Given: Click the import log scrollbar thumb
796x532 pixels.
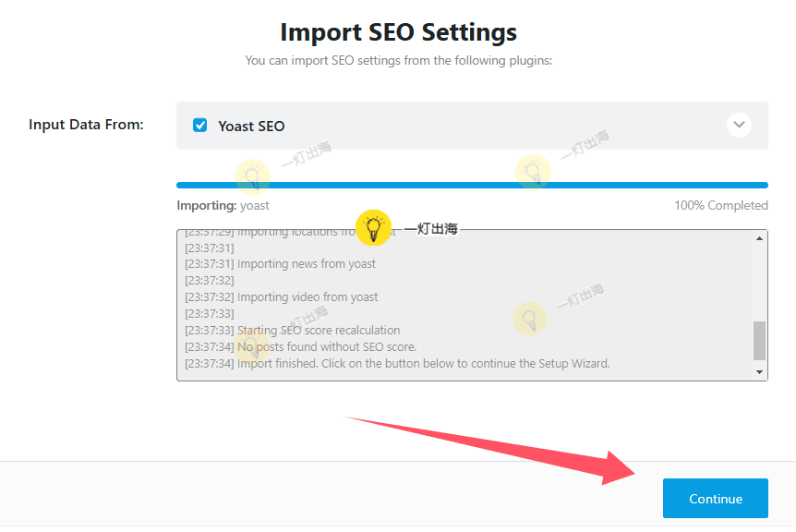Looking at the screenshot, I should tap(760, 340).
